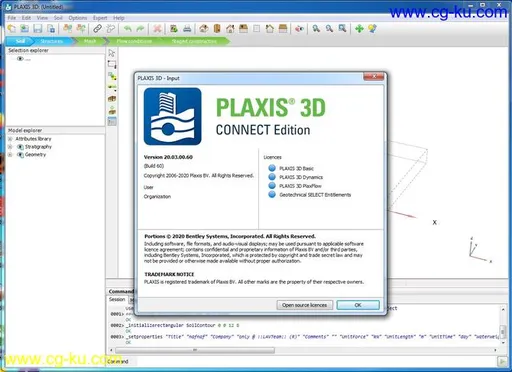Click the Open project toolbar icon

click(25, 29)
